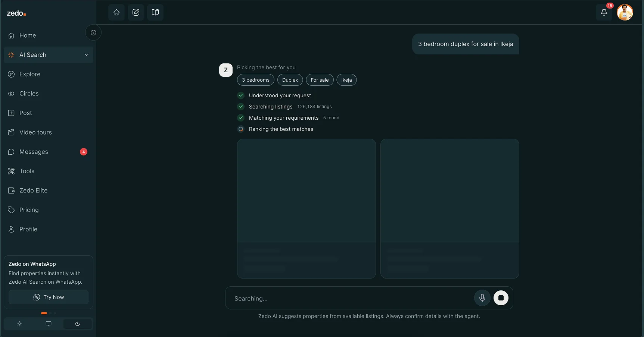Viewport: 644px width, 337px height.
Task: Expand the AI Search chevron
Action: [x=87, y=55]
